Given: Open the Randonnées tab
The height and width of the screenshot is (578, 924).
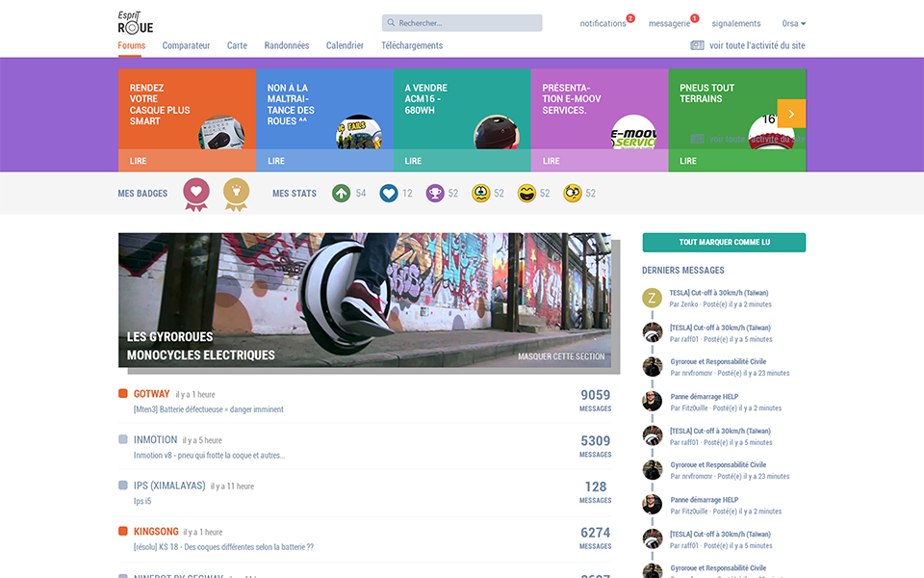Looking at the screenshot, I should pos(287,45).
